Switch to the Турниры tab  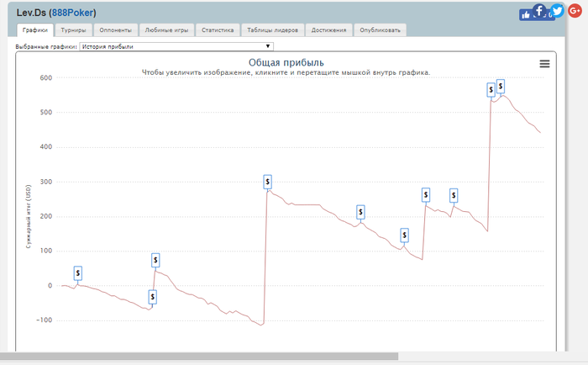74,30
